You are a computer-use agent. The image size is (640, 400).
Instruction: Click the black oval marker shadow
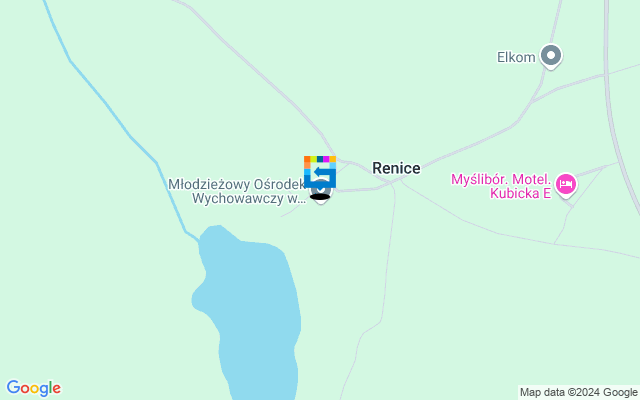(320, 197)
